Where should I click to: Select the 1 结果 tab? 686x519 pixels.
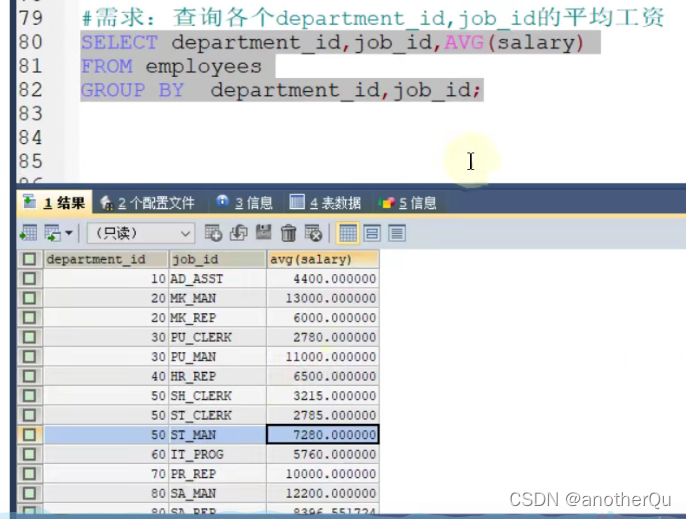point(55,203)
